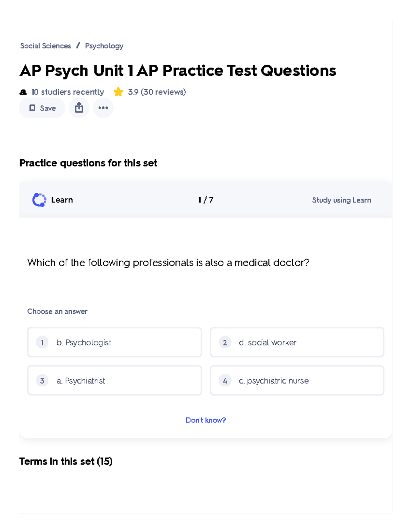Click the 1 / 7 progress indicator
The width and height of the screenshot is (411, 532).
coord(205,200)
